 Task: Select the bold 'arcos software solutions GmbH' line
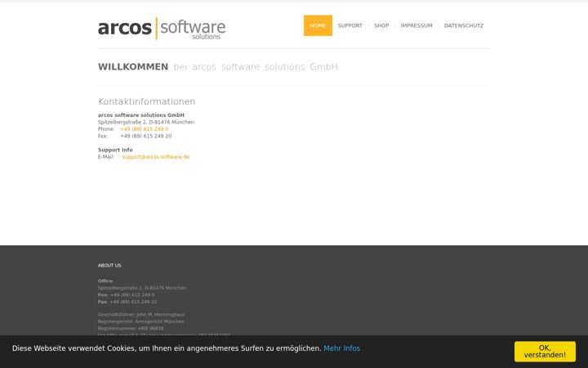click(141, 115)
